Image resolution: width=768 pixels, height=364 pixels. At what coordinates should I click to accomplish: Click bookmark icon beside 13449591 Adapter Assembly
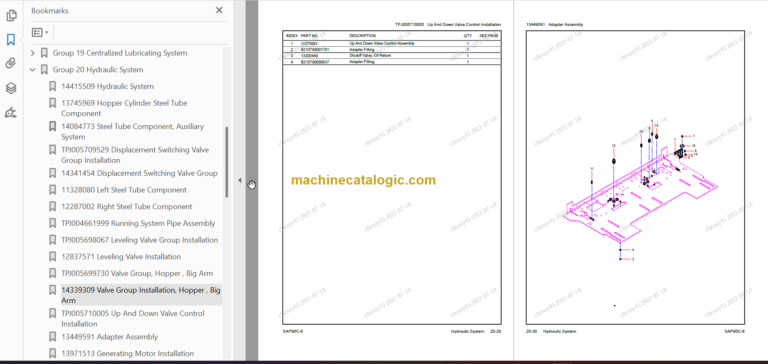(x=52, y=337)
